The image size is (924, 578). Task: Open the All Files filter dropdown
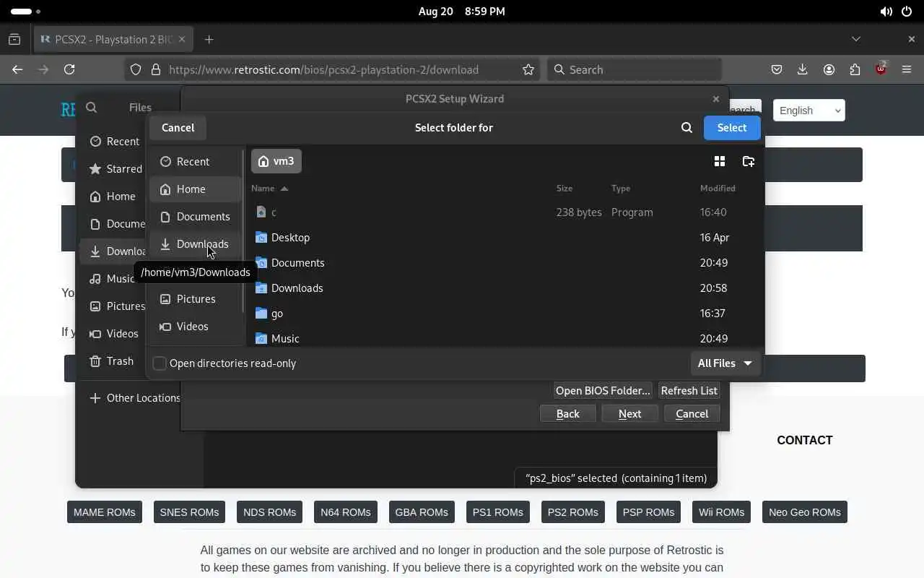(725, 363)
